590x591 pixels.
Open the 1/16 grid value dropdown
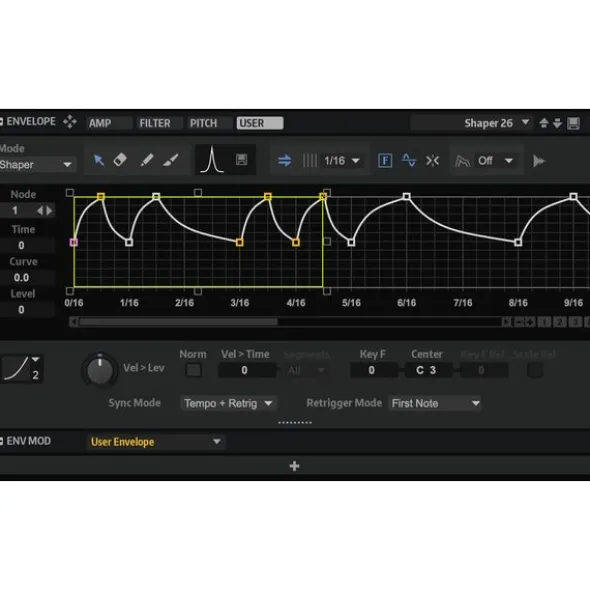(342, 161)
